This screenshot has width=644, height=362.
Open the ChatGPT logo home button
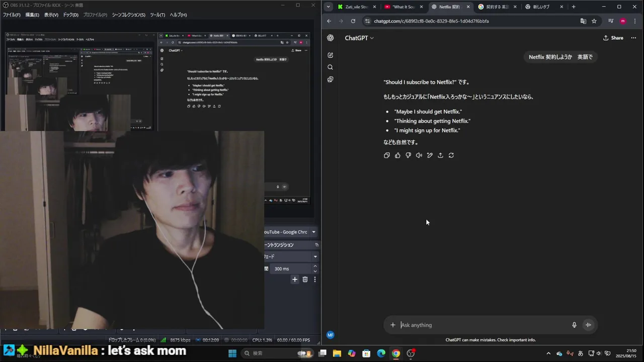point(330,38)
